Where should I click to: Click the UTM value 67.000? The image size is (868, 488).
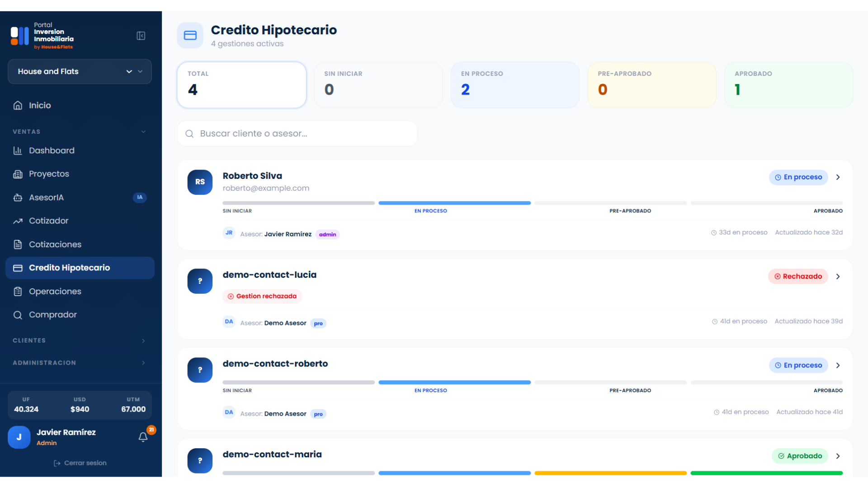point(133,409)
